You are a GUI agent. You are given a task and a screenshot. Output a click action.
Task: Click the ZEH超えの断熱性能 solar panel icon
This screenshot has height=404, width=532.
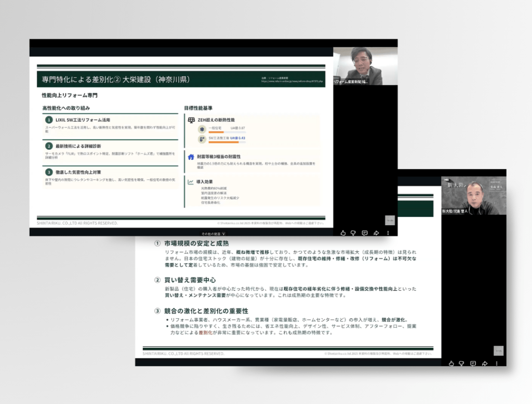191,120
